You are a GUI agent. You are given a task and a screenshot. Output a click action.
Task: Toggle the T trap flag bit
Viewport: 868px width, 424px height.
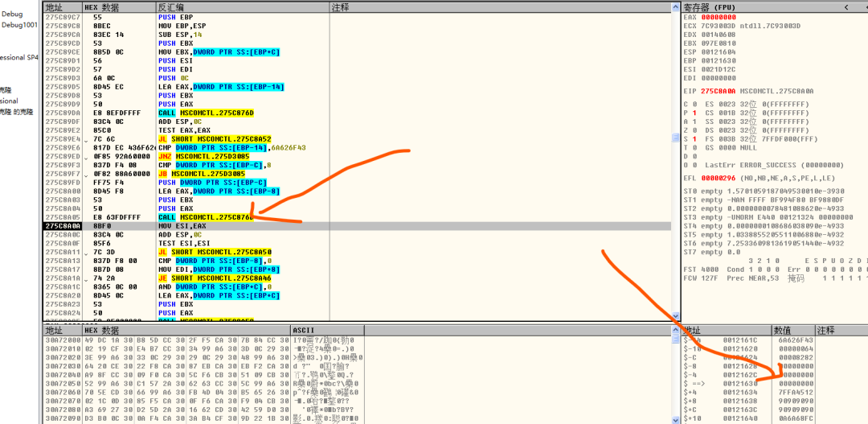point(694,147)
